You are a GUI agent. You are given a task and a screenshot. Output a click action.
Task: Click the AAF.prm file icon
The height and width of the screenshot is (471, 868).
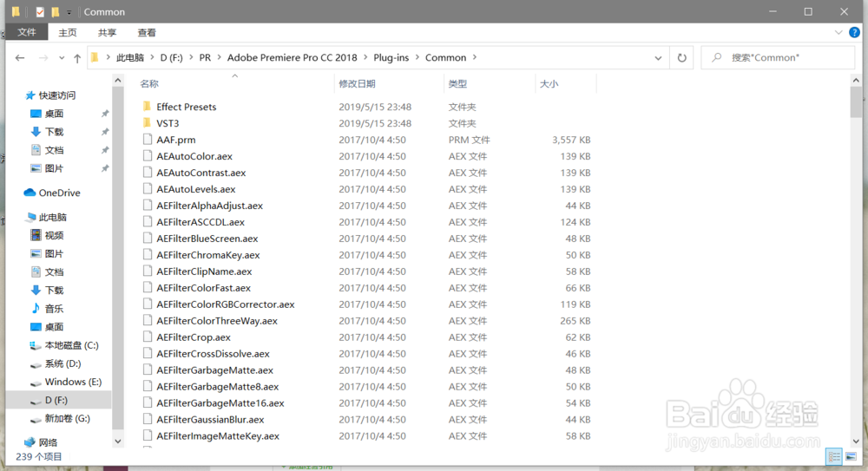(148, 140)
